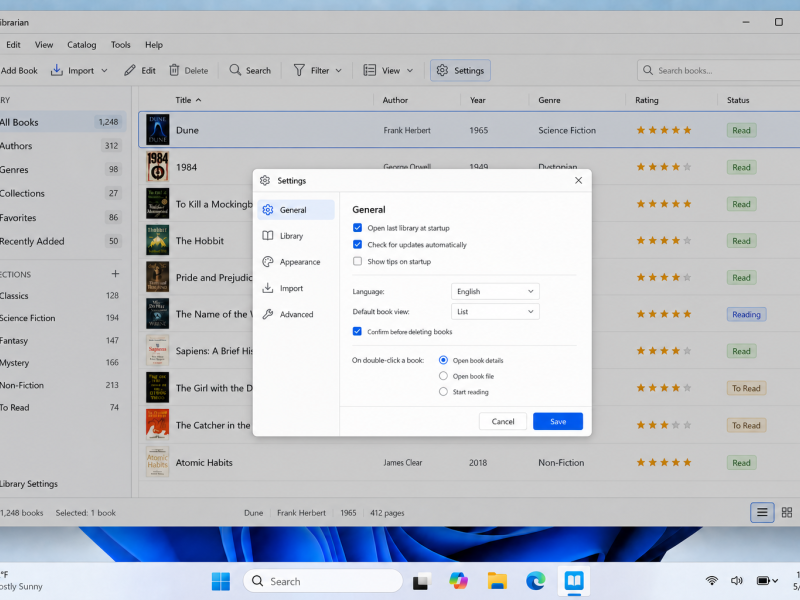Switch to grid view icon in status bar
800x600 pixels.
(787, 512)
